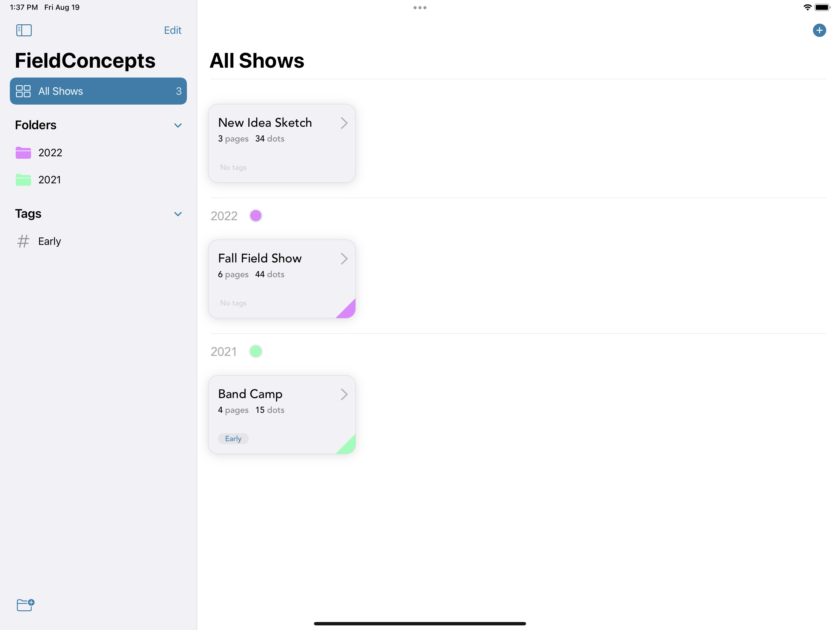
Task: Click the hashtag icon next to Early
Action: tap(23, 241)
